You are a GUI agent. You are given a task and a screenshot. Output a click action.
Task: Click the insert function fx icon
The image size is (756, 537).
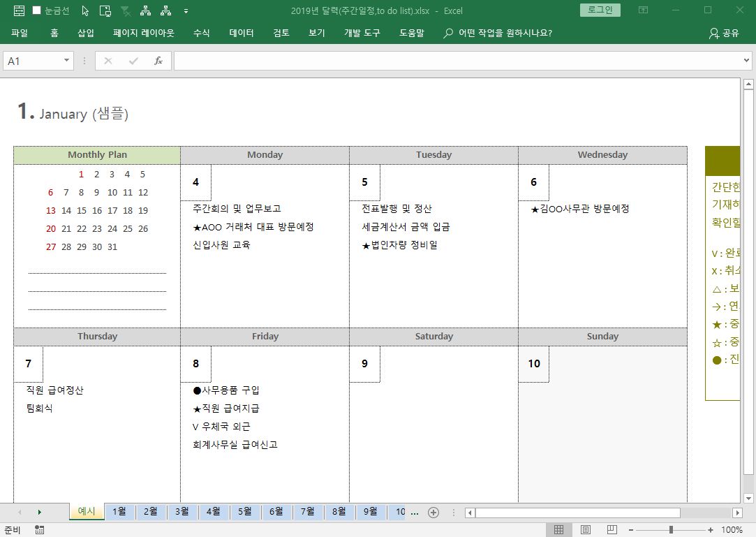(x=158, y=61)
